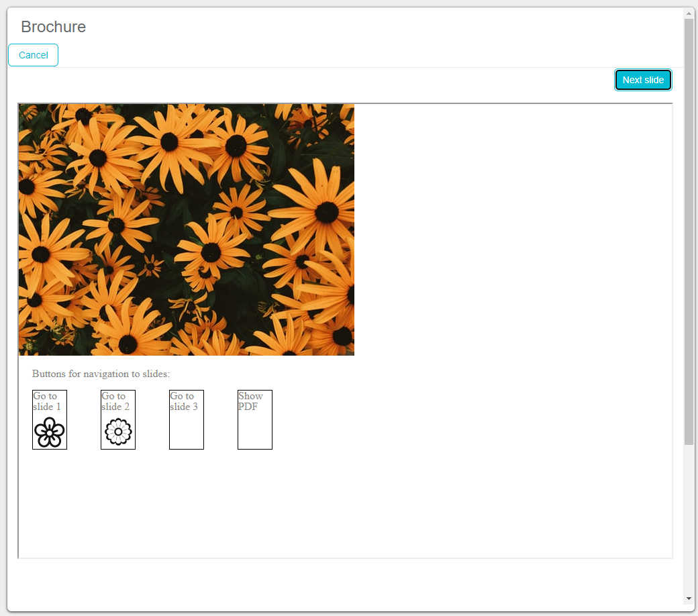The image size is (698, 616).
Task: Cancel the Brochure dialog
Action: 33,55
